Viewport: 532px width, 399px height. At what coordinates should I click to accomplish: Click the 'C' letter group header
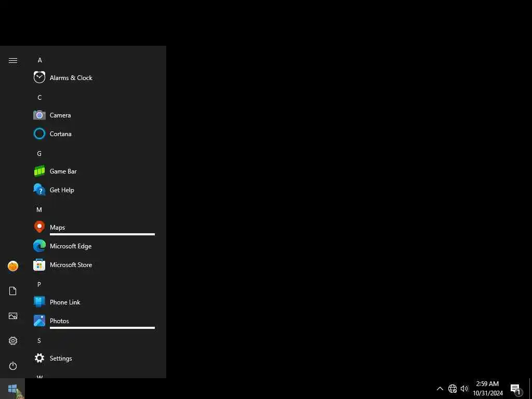click(x=39, y=97)
